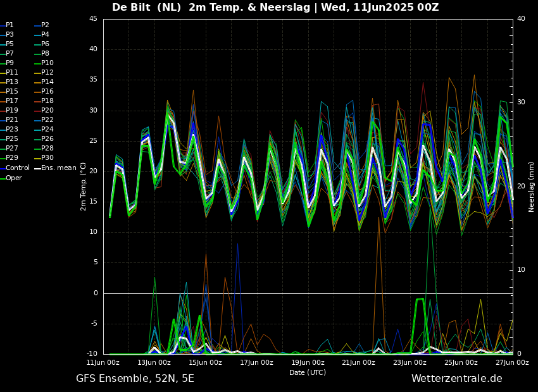Click the Oper legend entry
This screenshot has width=538, height=392.
tap(13, 178)
